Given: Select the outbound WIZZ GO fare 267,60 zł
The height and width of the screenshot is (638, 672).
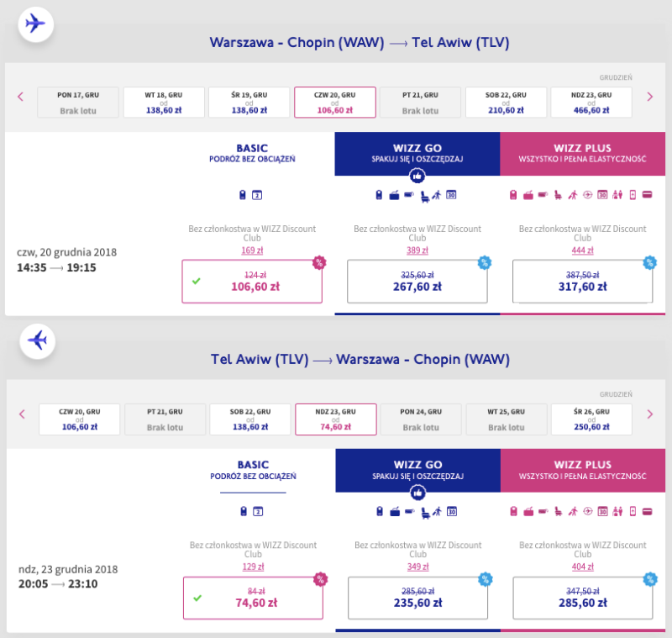Looking at the screenshot, I should (417, 282).
